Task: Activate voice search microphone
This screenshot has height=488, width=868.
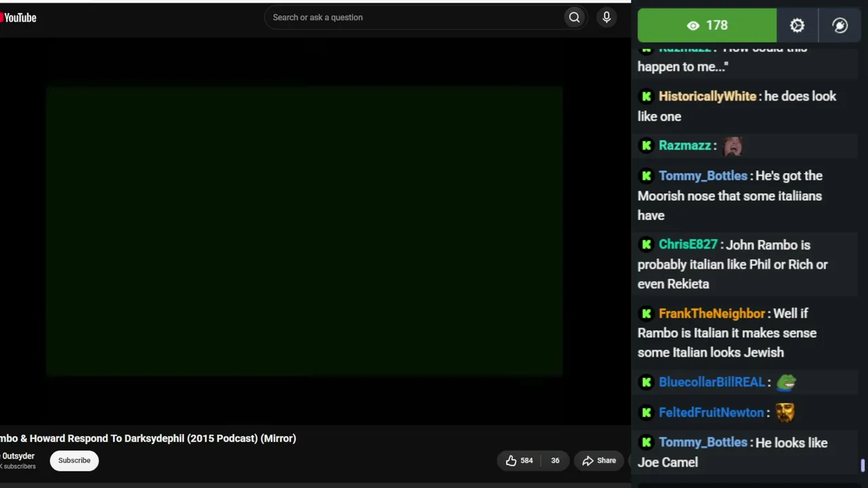Action: pyautogui.click(x=607, y=18)
